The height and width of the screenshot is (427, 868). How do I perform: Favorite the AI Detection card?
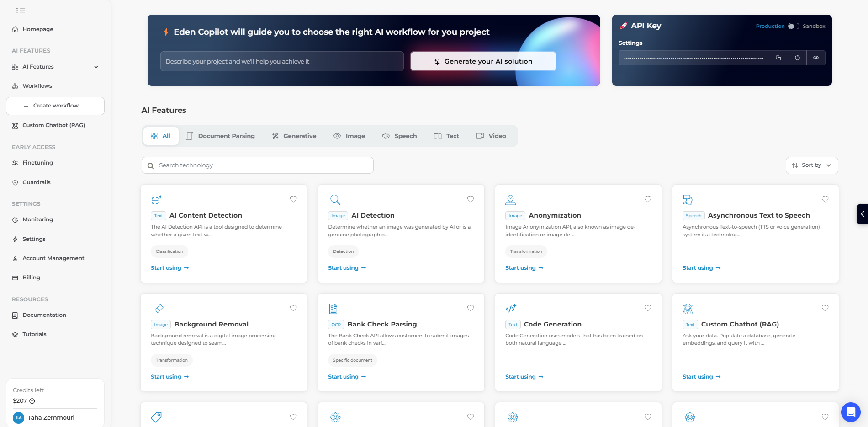pyautogui.click(x=471, y=199)
